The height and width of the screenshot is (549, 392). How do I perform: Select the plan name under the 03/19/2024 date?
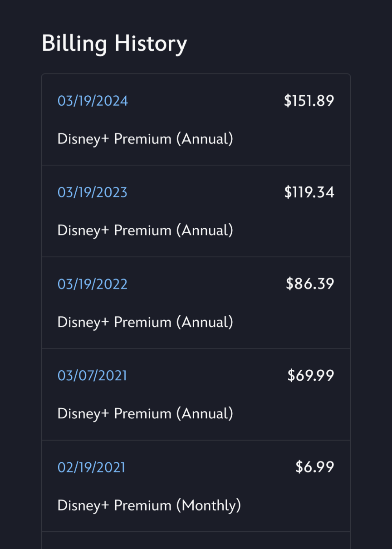[x=145, y=139]
